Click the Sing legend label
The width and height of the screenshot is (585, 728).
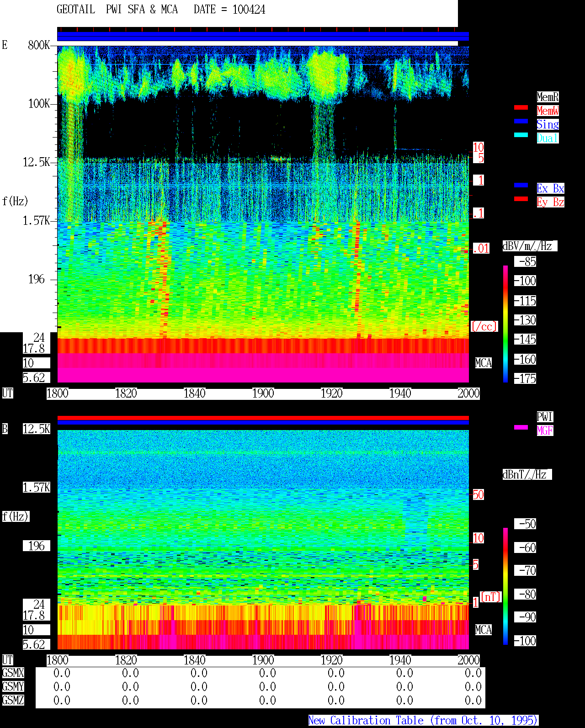tap(548, 124)
